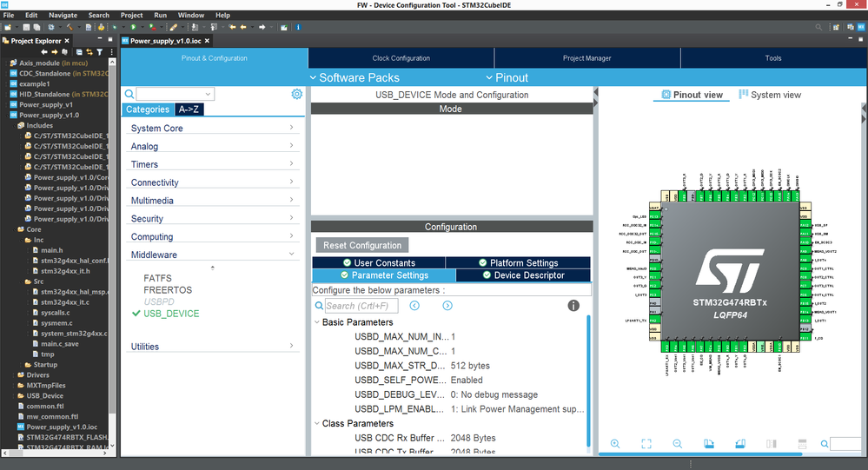Switch to the Device Descriptor tab

[524, 275]
